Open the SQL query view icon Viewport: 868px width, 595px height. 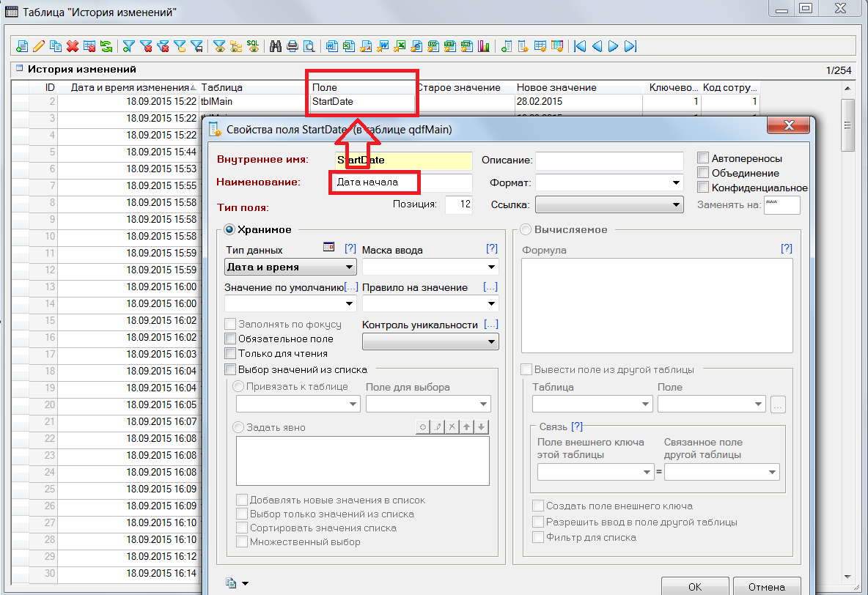point(252,46)
